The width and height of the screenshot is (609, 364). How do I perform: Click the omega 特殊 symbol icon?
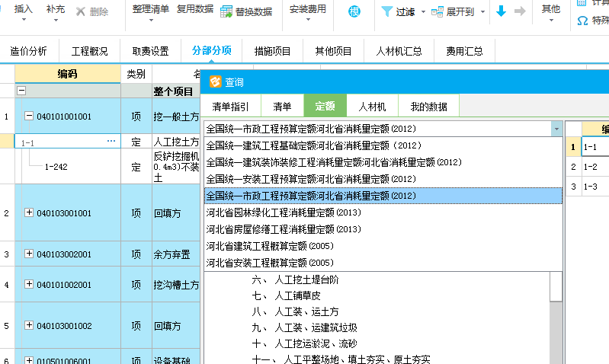pos(582,21)
